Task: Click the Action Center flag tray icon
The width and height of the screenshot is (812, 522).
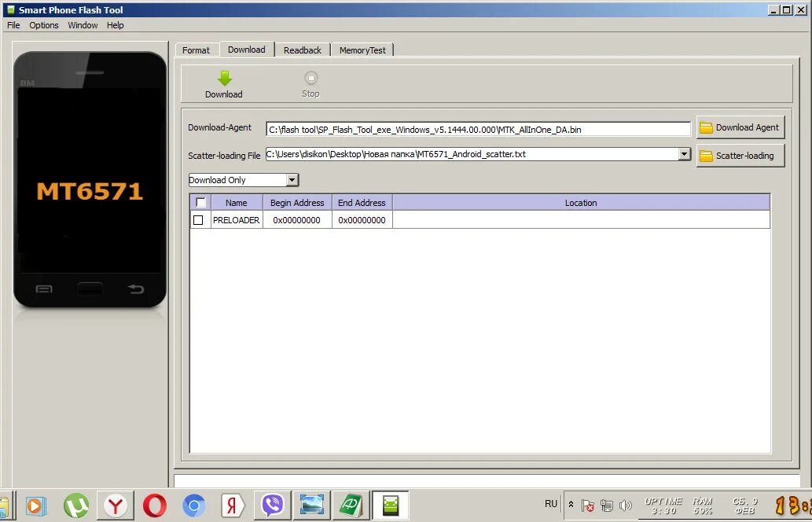Action: [587, 505]
